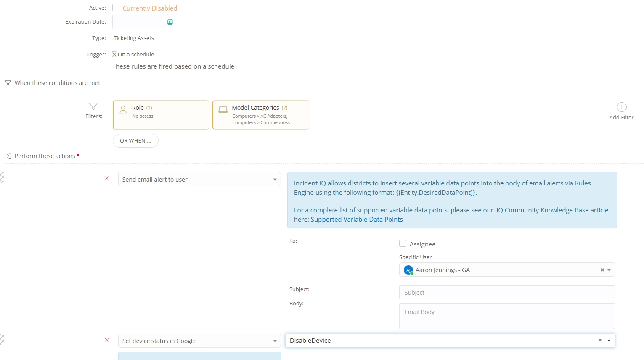This screenshot has height=360, width=644.
Task: Click the Add Filter plus icon
Action: (x=622, y=107)
